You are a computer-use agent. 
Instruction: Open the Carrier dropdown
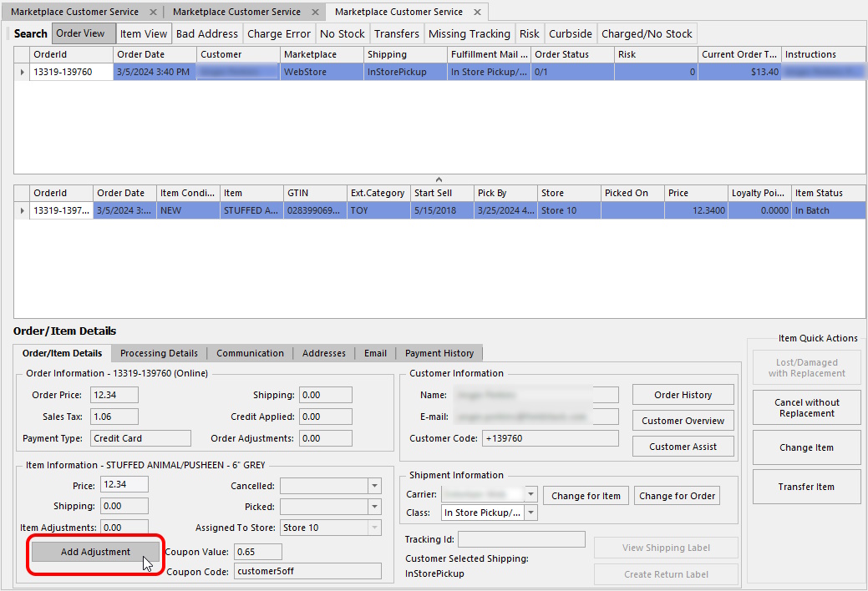[530, 493]
